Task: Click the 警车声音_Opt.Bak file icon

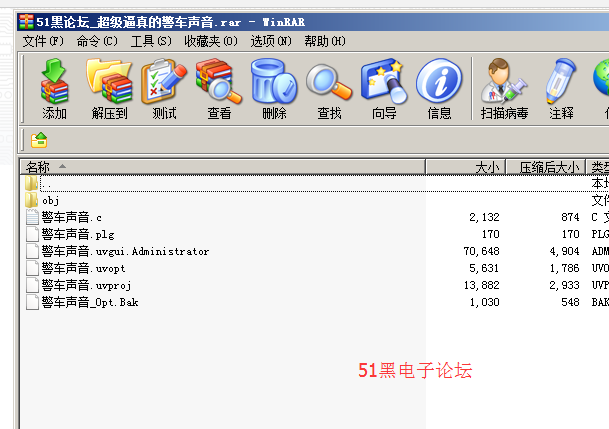Action: (32, 302)
